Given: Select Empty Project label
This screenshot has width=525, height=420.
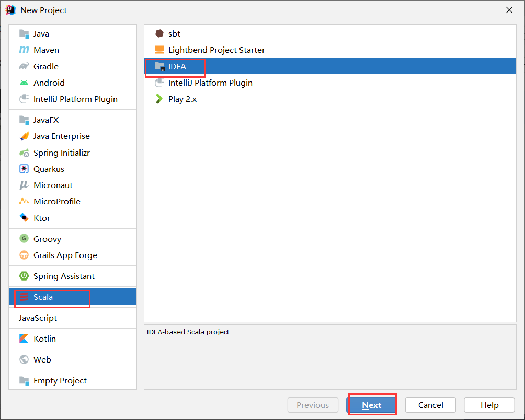Looking at the screenshot, I should [60, 380].
